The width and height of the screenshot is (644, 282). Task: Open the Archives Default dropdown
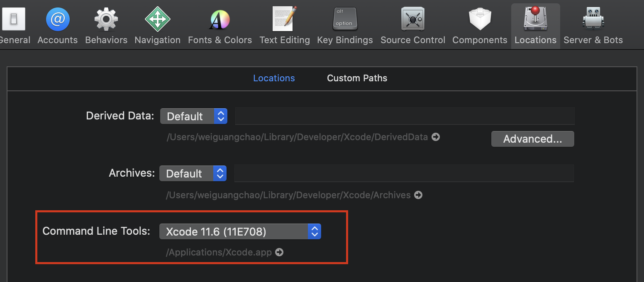click(193, 173)
